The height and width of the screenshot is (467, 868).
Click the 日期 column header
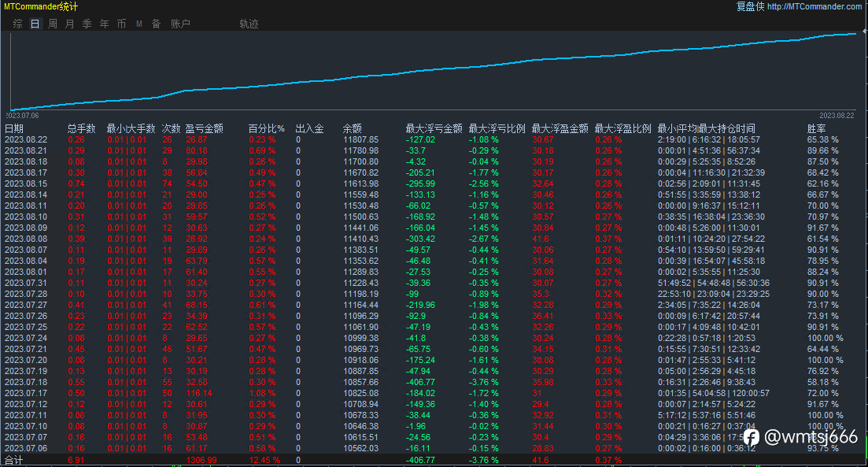[x=14, y=128]
